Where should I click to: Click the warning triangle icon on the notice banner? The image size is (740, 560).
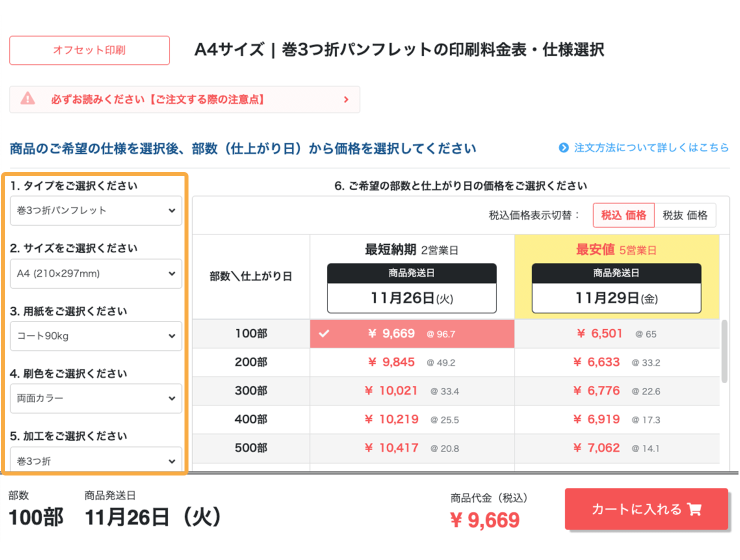click(27, 99)
